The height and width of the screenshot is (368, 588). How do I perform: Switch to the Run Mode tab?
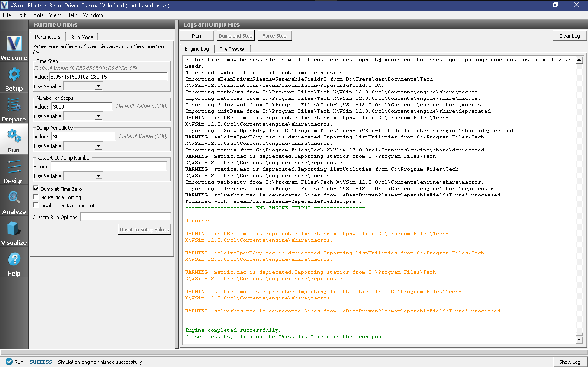tap(82, 37)
